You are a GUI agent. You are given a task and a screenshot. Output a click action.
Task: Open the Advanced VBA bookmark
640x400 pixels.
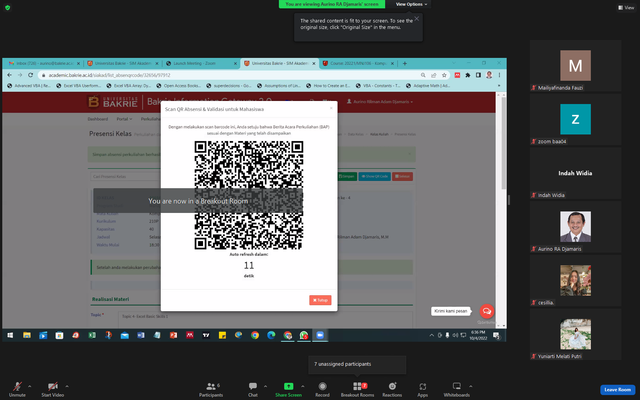pos(29,86)
